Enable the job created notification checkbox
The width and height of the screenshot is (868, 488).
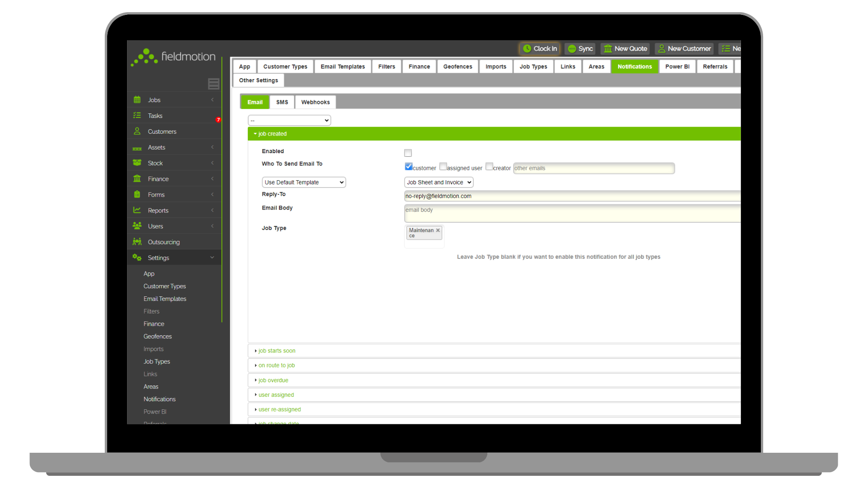click(x=408, y=153)
